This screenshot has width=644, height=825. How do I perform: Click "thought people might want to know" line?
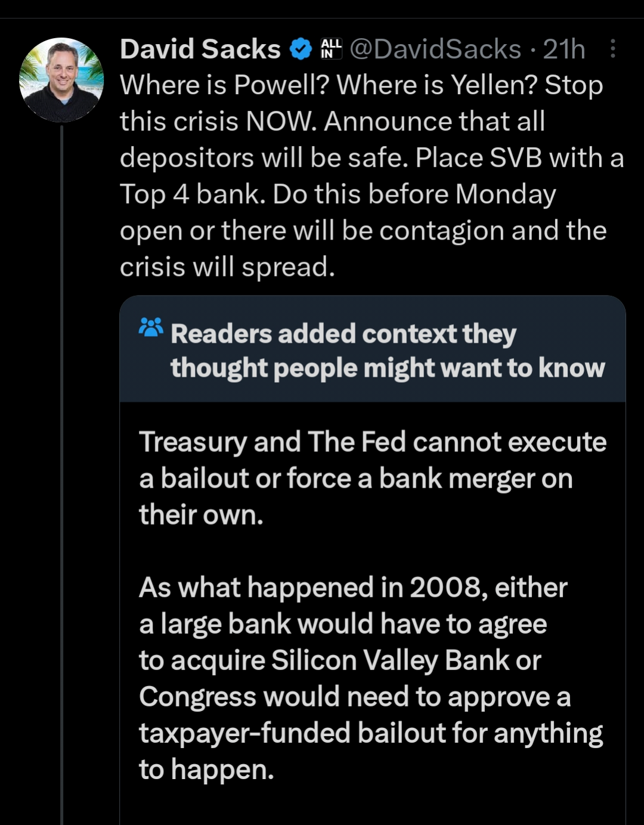click(x=388, y=368)
